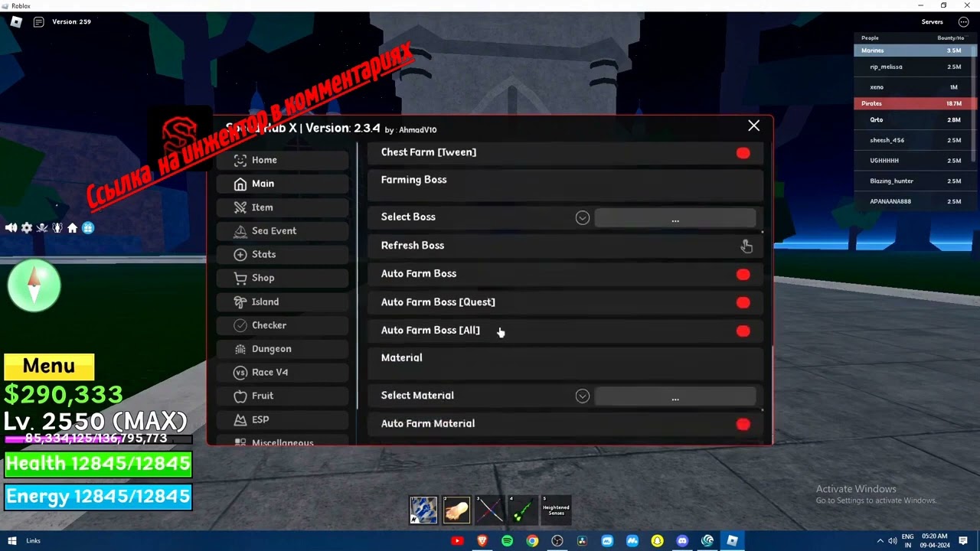Open the ESP tab

[x=283, y=419]
